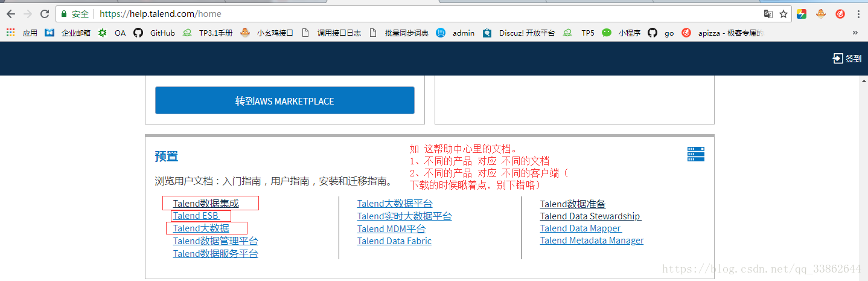Screen dimensions: 868x281
Task: Expand hidden bookmarks with the » chevron
Action: point(855,33)
